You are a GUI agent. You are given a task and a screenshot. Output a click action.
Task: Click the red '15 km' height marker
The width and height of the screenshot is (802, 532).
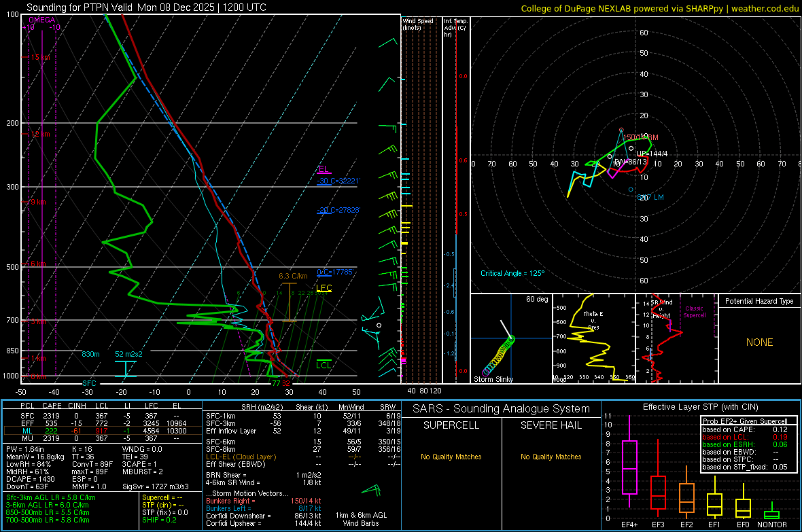[40, 57]
